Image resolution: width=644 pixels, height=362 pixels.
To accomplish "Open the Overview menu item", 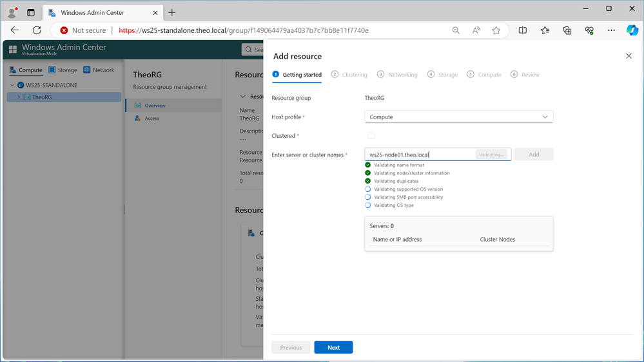I will click(174, 106).
